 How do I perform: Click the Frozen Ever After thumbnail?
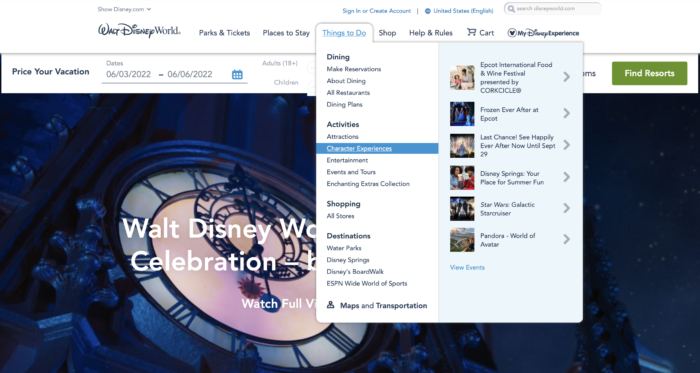(462, 114)
